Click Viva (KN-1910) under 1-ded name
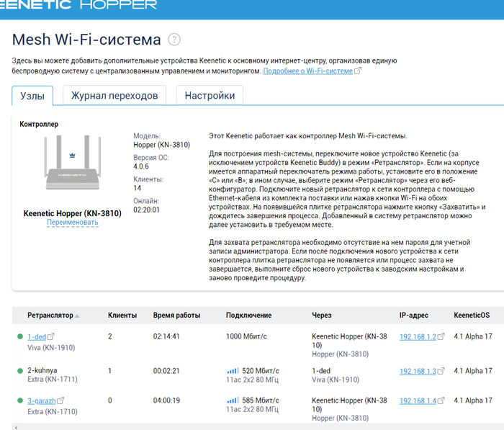The width and height of the screenshot is (504, 430). click(x=51, y=348)
